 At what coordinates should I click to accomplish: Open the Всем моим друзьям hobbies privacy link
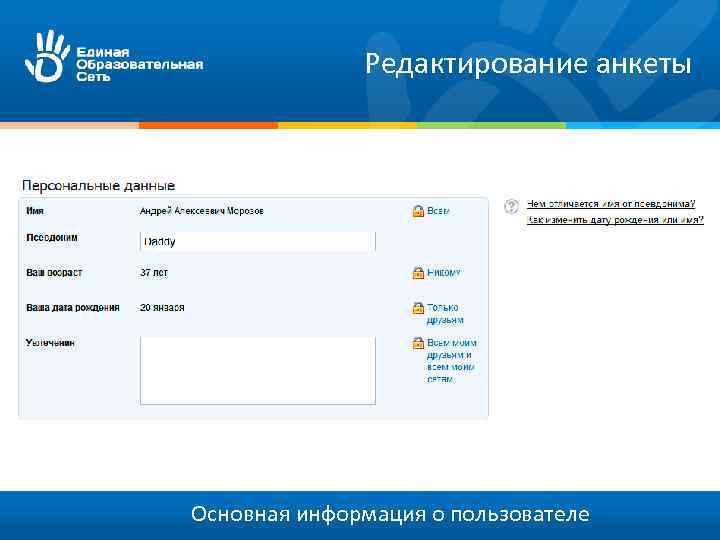[452, 361]
